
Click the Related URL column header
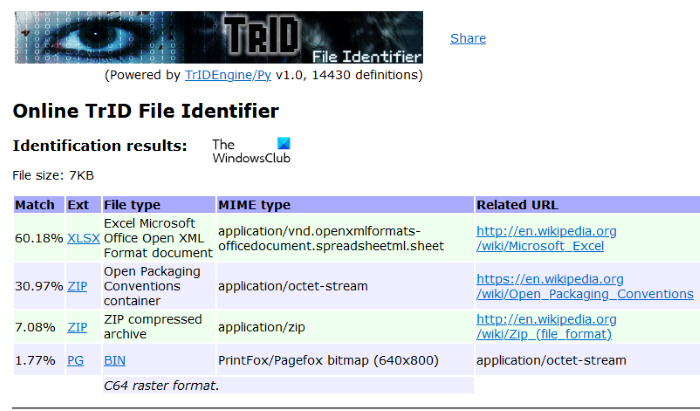[517, 205]
